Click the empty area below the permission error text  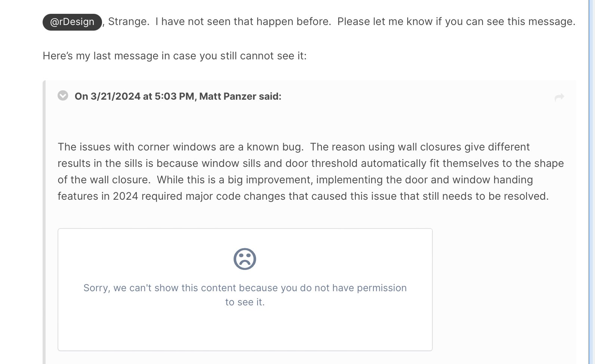245,330
